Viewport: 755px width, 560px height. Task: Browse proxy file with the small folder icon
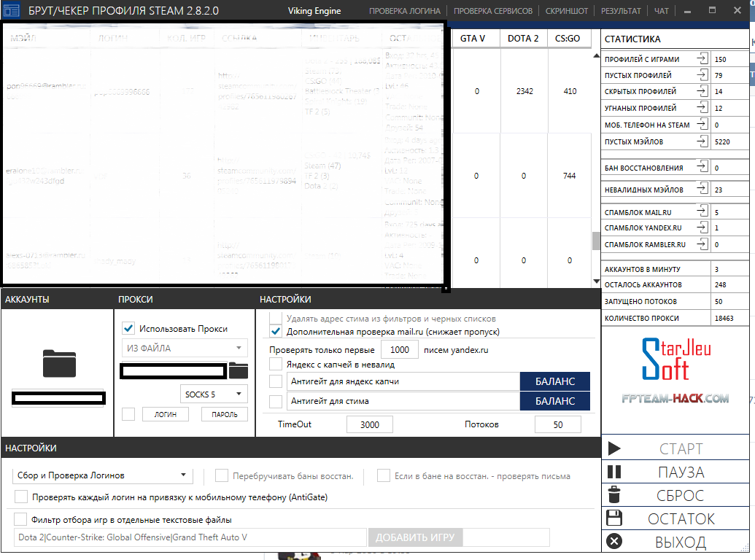click(x=239, y=370)
